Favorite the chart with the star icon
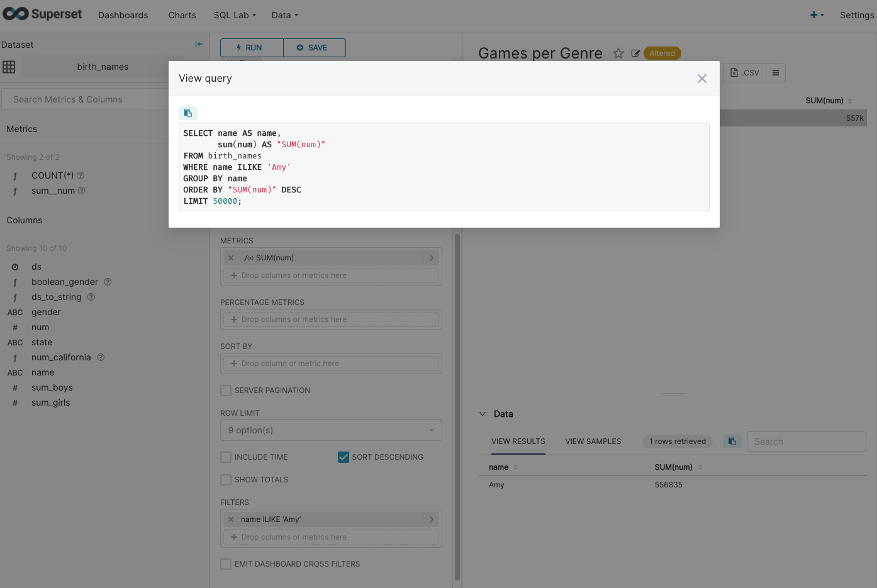 click(x=618, y=53)
